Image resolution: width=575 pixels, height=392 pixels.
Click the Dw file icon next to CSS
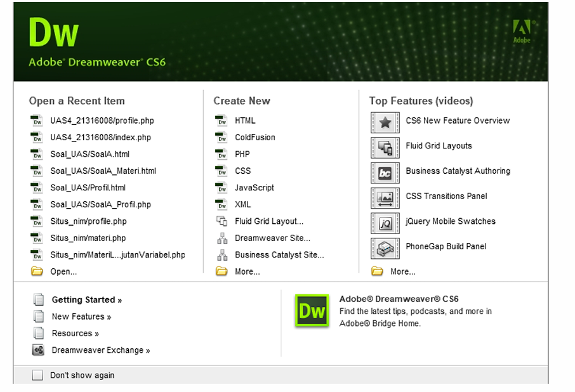[221, 171]
